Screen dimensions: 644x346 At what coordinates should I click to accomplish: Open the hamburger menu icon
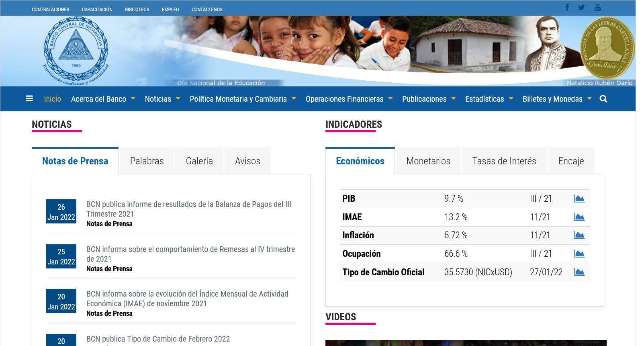29,98
